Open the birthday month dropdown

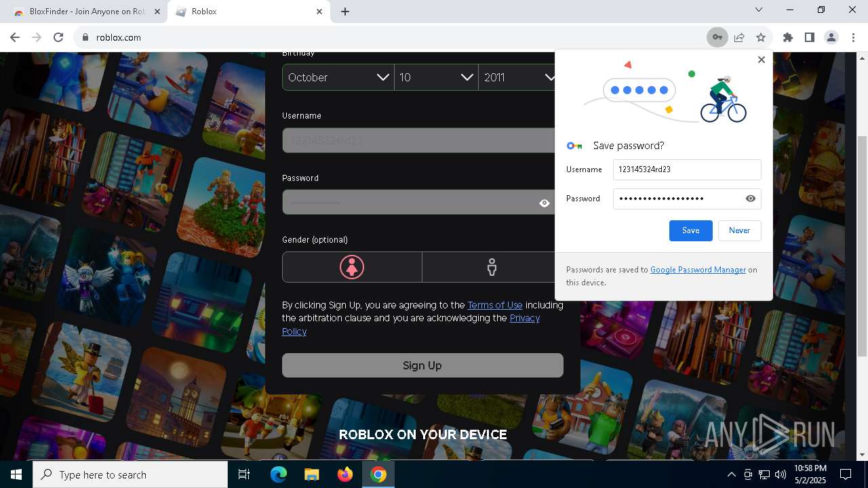point(338,77)
